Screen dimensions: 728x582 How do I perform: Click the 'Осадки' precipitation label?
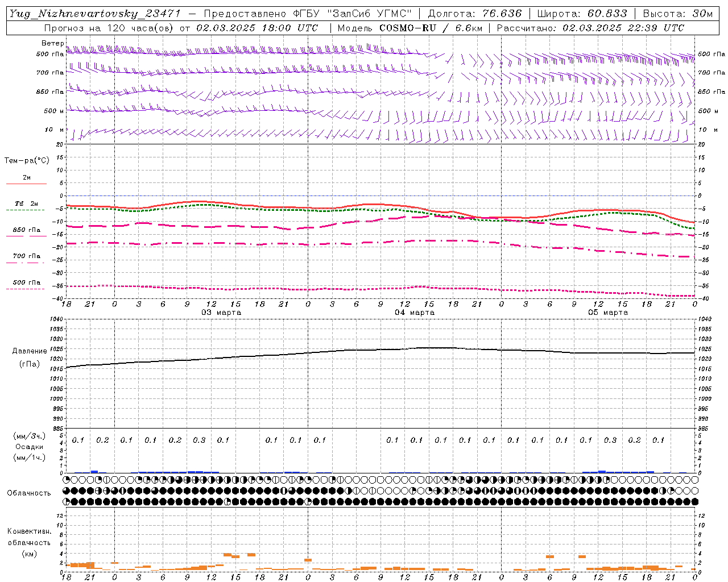[x=30, y=447]
